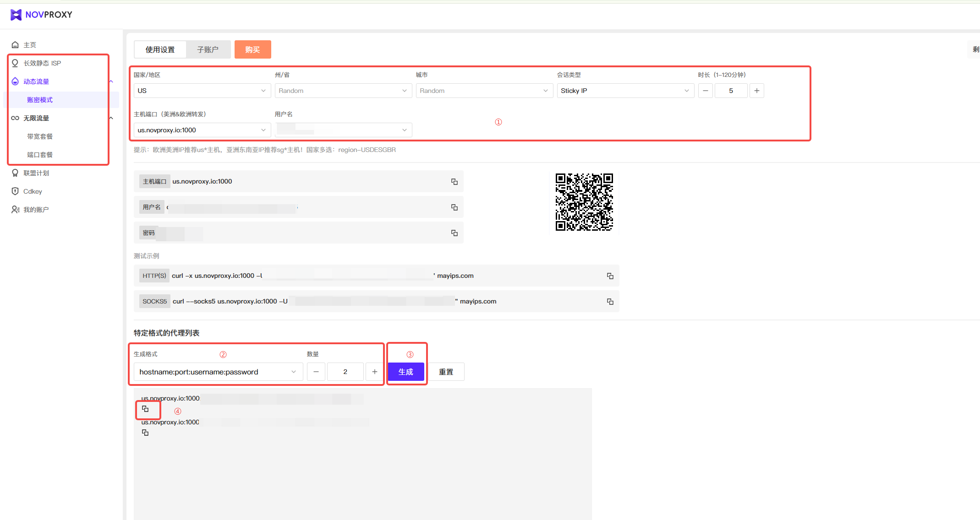Screen dimensions: 980x520
Task: Open the 国家/地区 country dropdown
Action: [x=202, y=91]
